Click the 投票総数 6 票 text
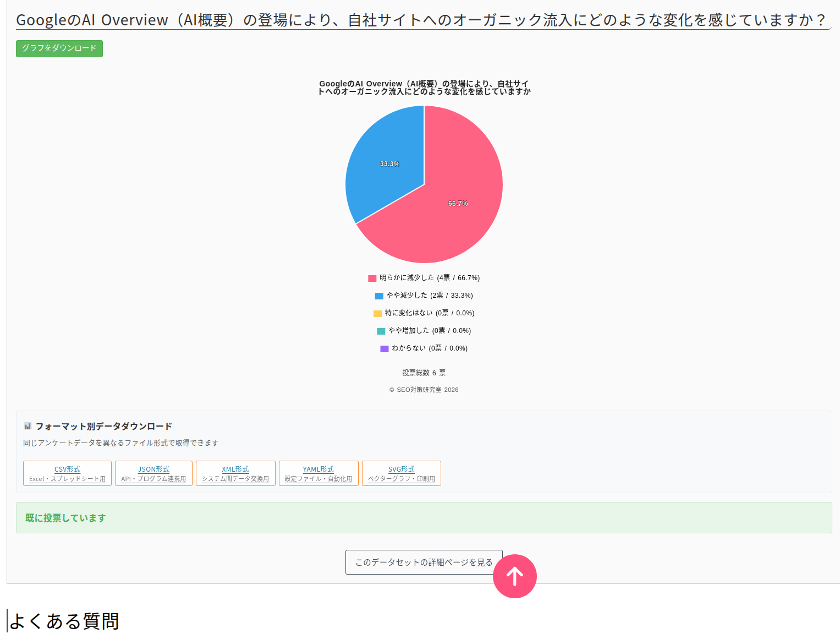This screenshot has height=639, width=840. coord(424,373)
